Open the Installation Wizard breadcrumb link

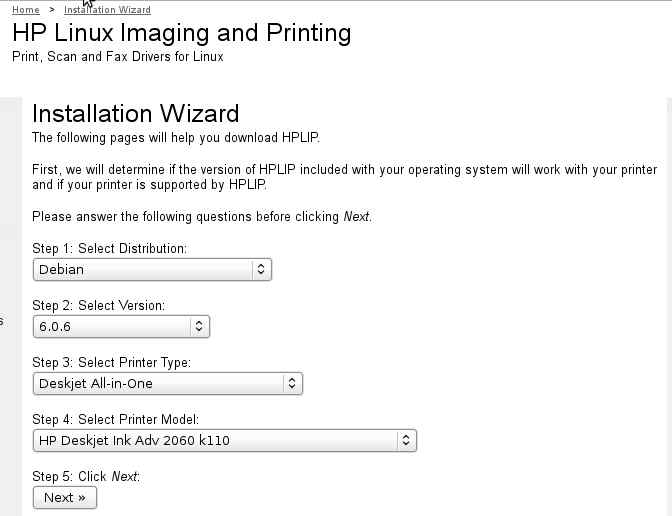point(107,10)
